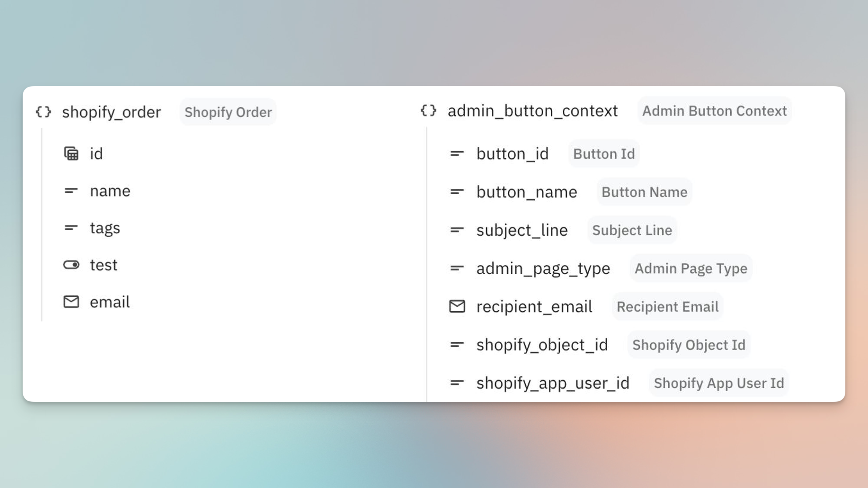Click the text type icon beside name
Image resolution: width=868 pixels, height=488 pixels.
[x=71, y=191]
